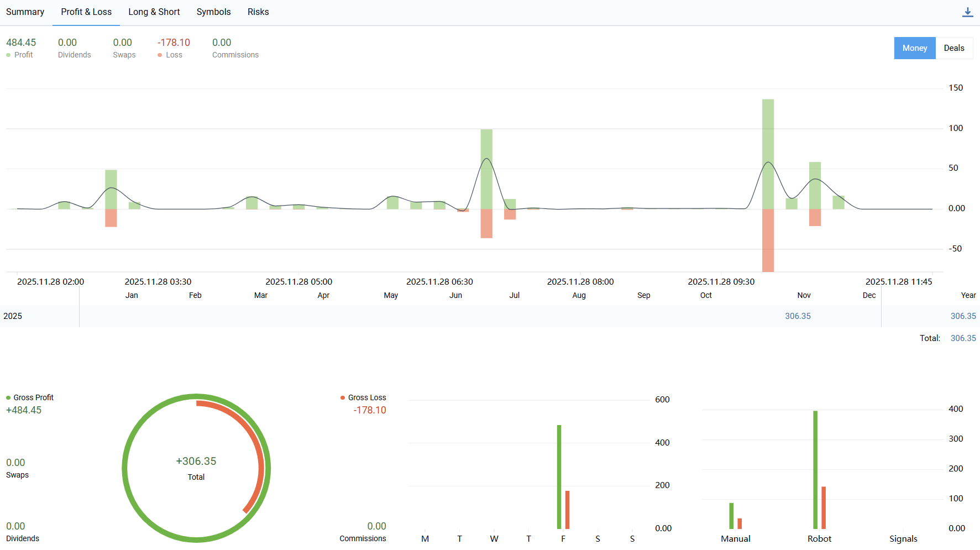Click the Gross Loss legend marker
Image resolution: width=980 pixels, height=550 pixels.
tap(343, 398)
